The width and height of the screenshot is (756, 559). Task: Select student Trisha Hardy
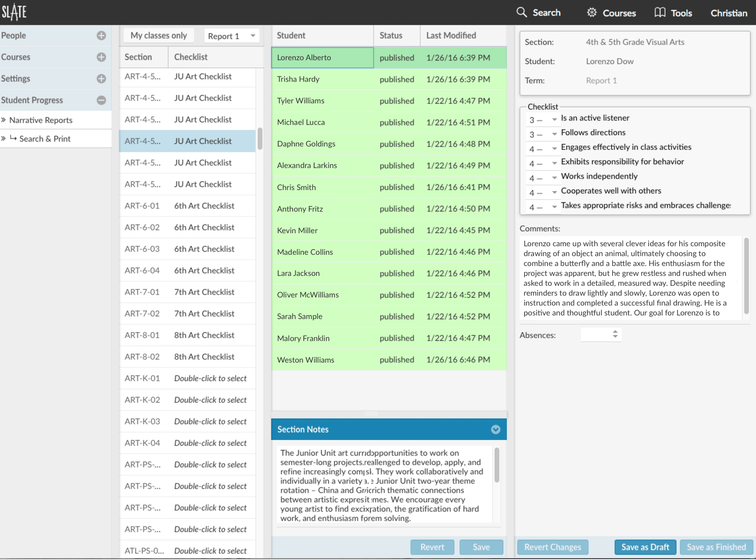(x=389, y=79)
